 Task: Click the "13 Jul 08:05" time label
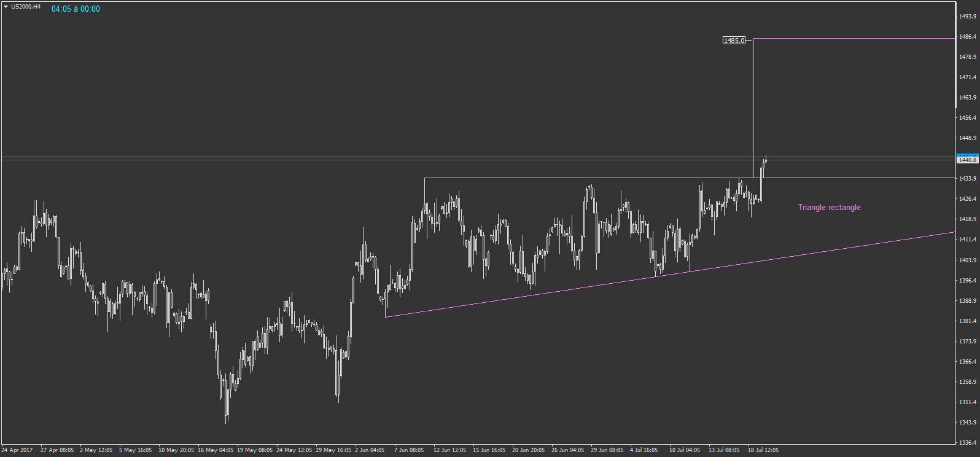724,450
